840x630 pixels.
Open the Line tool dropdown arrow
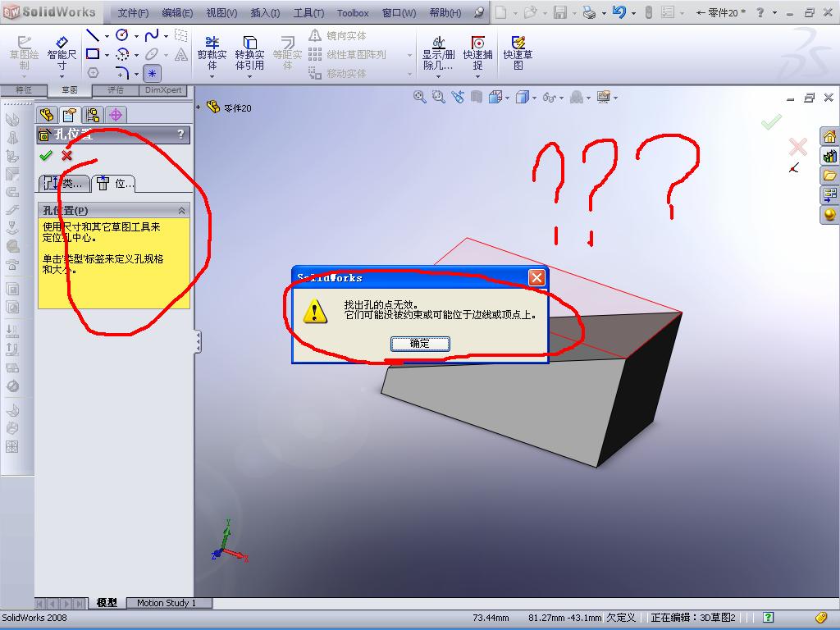coord(107,36)
